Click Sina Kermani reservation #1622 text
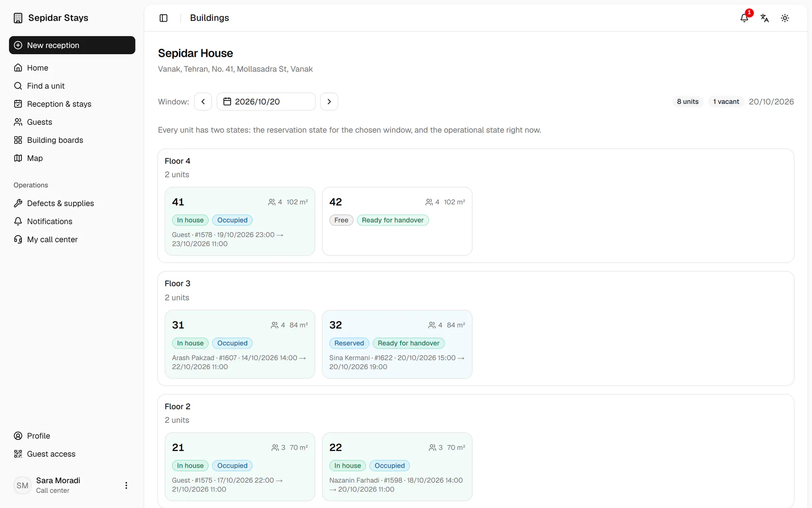This screenshot has height=508, width=812. click(x=397, y=362)
